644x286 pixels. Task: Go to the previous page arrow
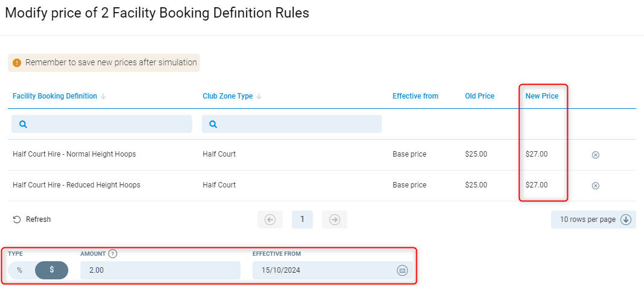pyautogui.click(x=270, y=219)
